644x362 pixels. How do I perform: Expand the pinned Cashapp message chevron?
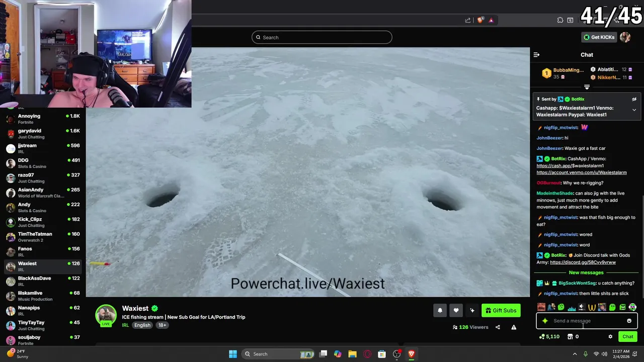coord(634,110)
